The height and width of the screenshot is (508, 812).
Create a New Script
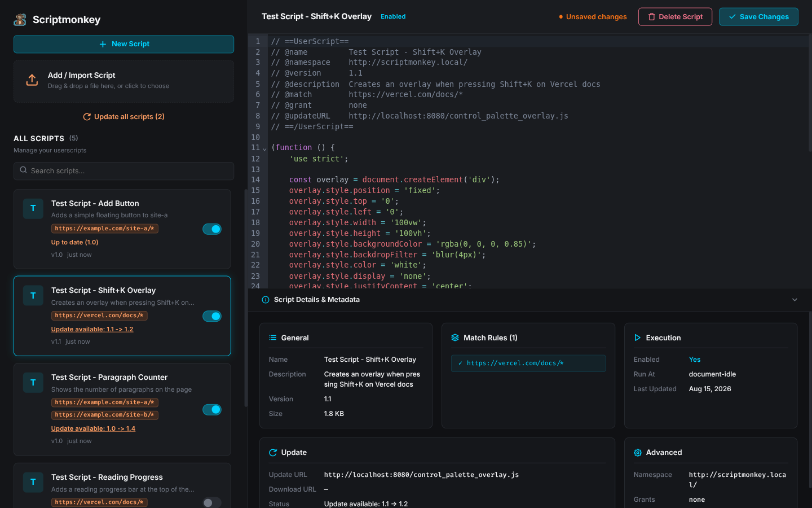click(123, 44)
